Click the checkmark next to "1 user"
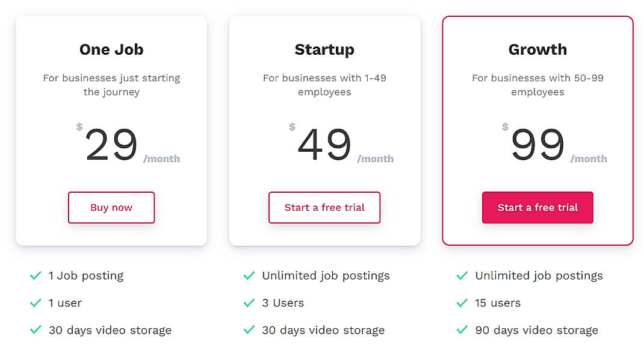The height and width of the screenshot is (359, 644). 36,303
